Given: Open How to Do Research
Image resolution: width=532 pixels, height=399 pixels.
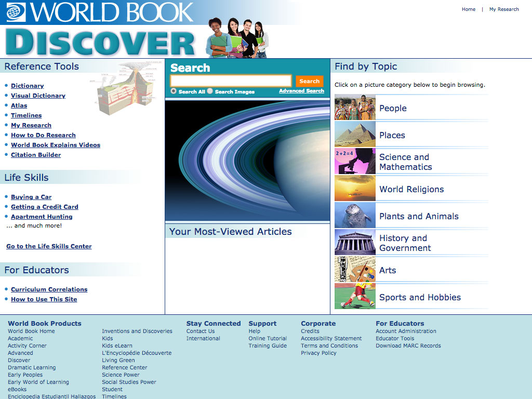Looking at the screenshot, I should click(43, 135).
